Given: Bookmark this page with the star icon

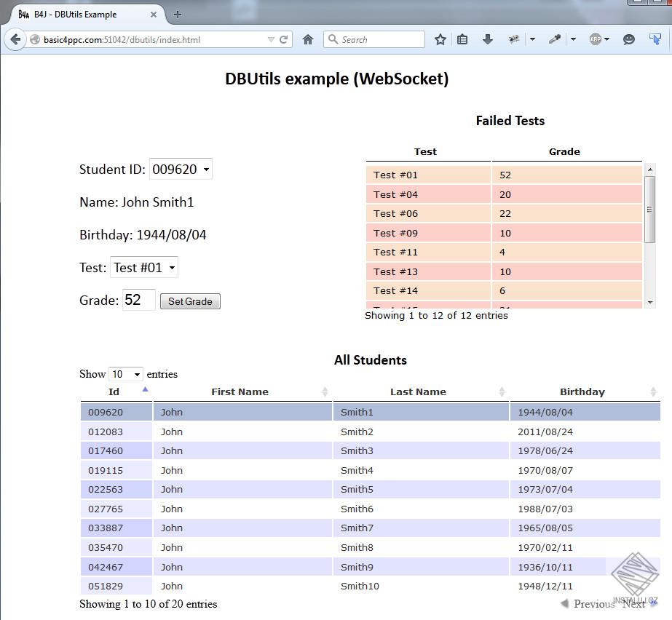Looking at the screenshot, I should (x=440, y=39).
